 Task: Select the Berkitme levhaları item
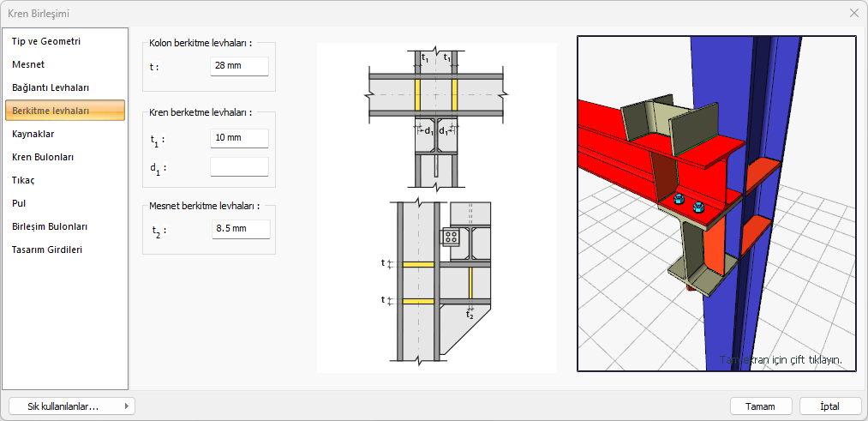[51, 111]
